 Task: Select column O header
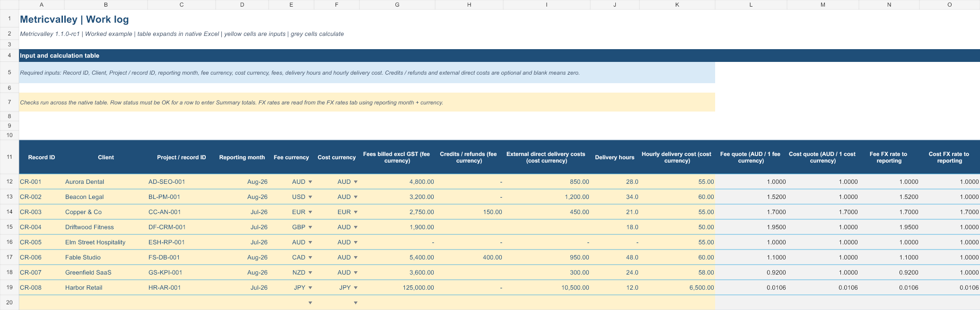coord(950,5)
